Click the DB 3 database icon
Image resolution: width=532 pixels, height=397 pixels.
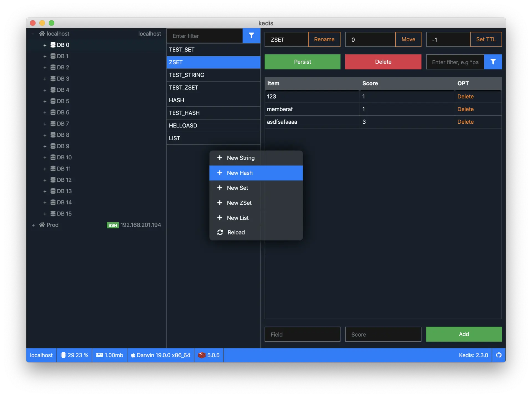point(53,79)
